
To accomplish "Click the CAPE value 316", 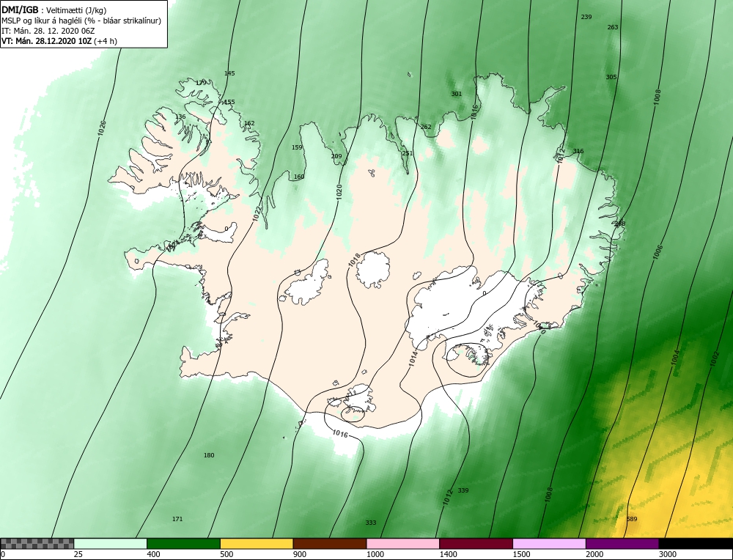I will pyautogui.click(x=578, y=151).
